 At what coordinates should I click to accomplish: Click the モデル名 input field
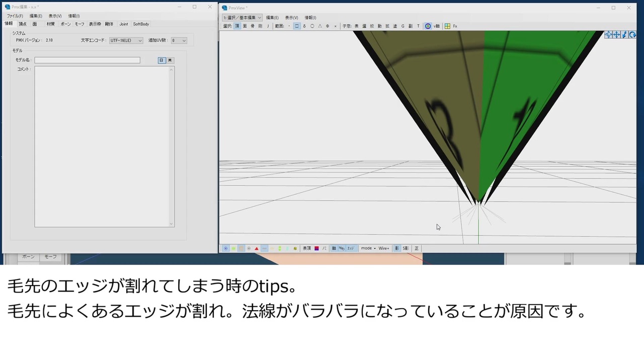point(88,60)
